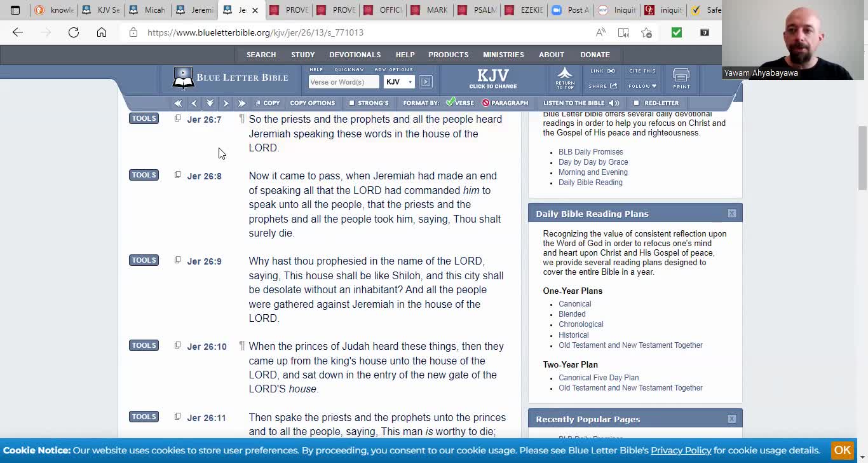Image resolution: width=868 pixels, height=463 pixels.
Task: Open Tools for Jer 26:8
Action: pos(144,175)
